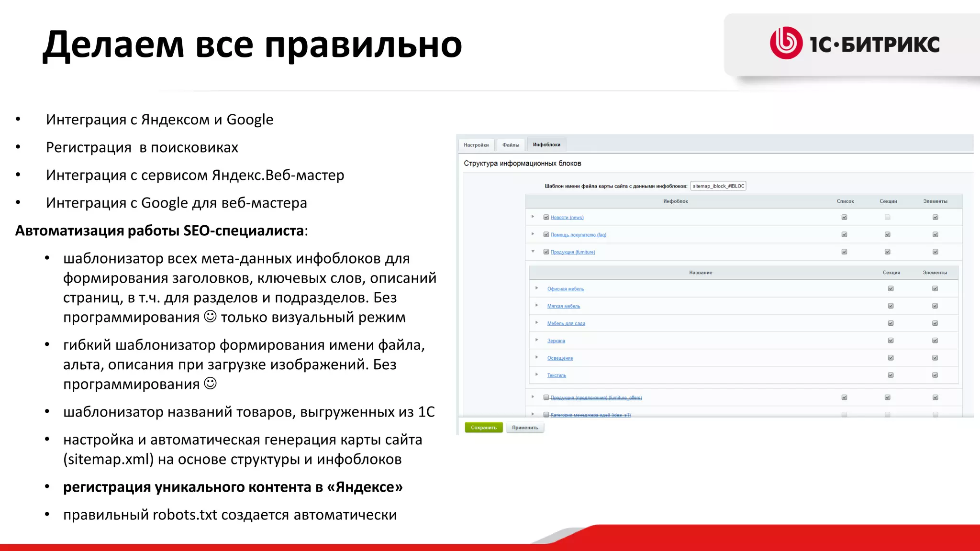Collapse the Продукция (furniture) row
980x551 pixels.
tap(533, 251)
